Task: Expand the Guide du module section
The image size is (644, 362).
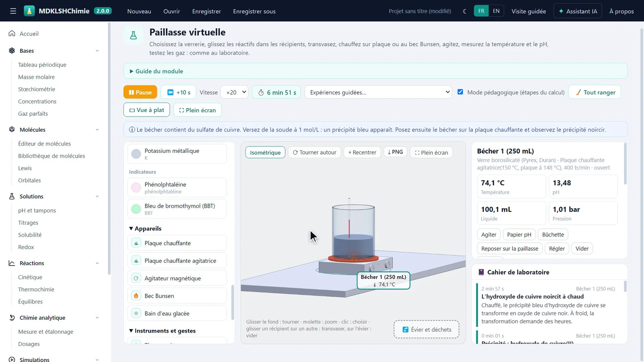Action: [x=375, y=71]
